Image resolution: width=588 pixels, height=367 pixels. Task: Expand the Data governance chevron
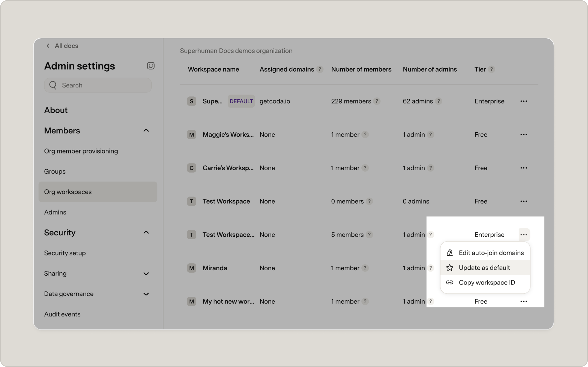tap(146, 294)
